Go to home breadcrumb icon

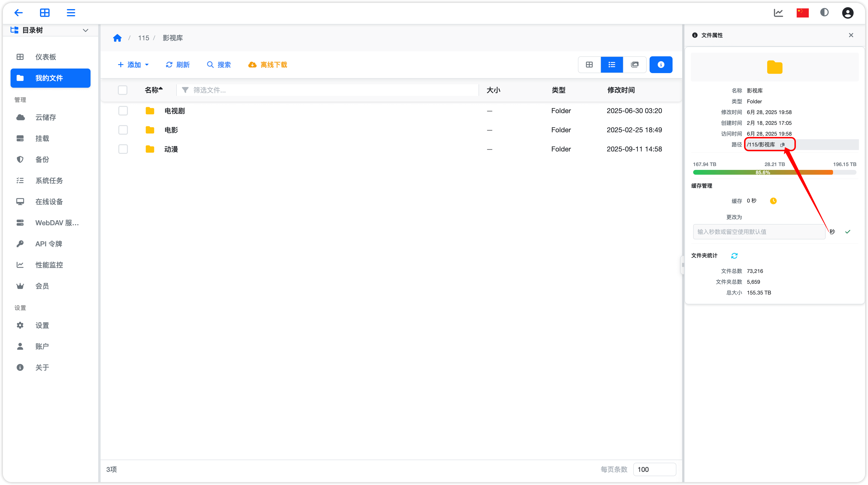click(117, 38)
